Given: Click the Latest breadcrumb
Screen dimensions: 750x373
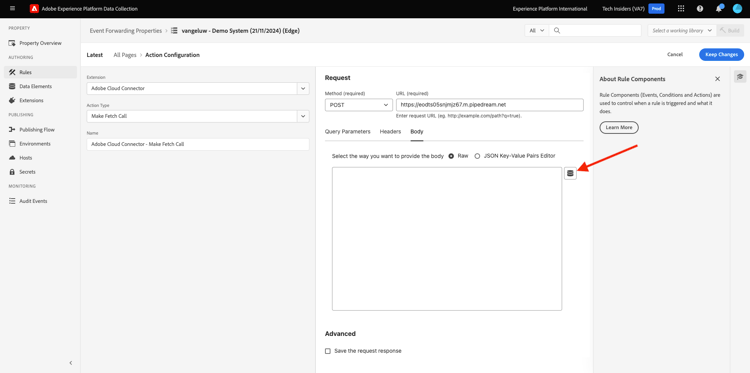Looking at the screenshot, I should (95, 55).
